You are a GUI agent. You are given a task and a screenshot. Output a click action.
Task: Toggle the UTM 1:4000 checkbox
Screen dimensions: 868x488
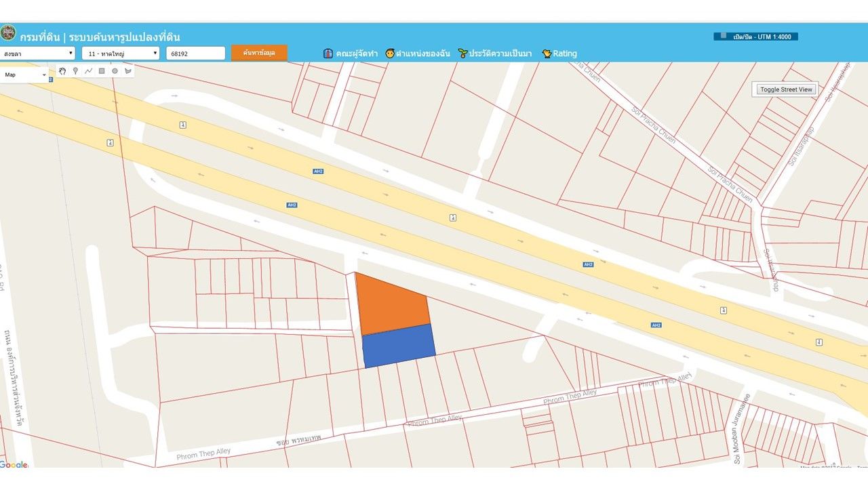724,36
